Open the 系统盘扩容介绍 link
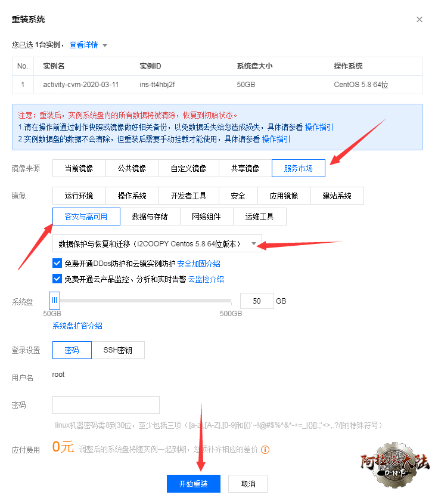435x504 pixels. coord(77,326)
